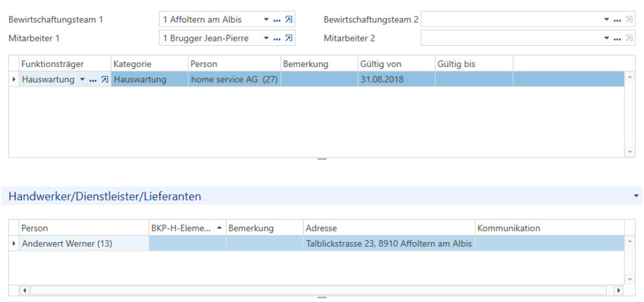Select cell home service AG (27)
Viewport: 644px width, 302px height.
[234, 80]
